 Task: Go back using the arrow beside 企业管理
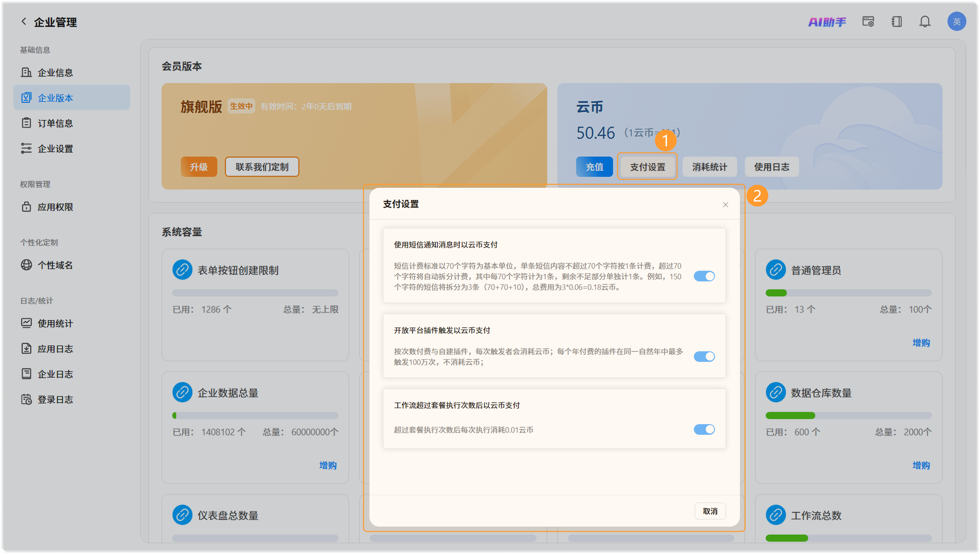(x=24, y=22)
